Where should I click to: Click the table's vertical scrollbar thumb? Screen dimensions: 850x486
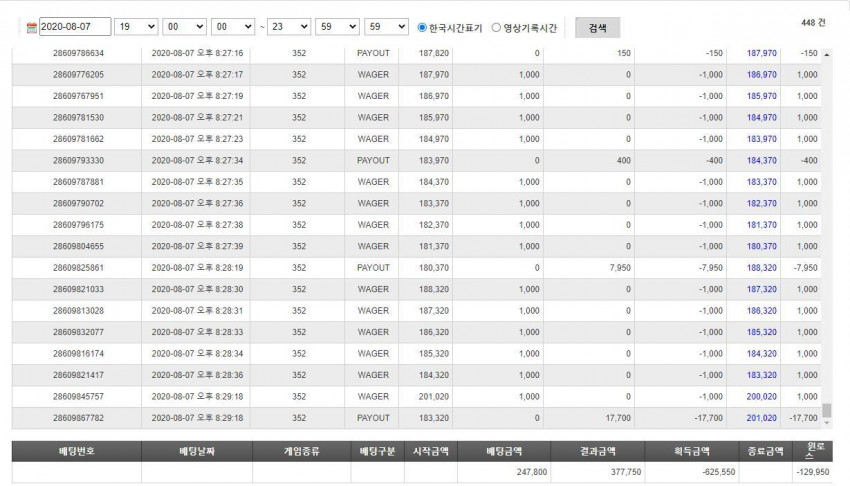[x=827, y=410]
